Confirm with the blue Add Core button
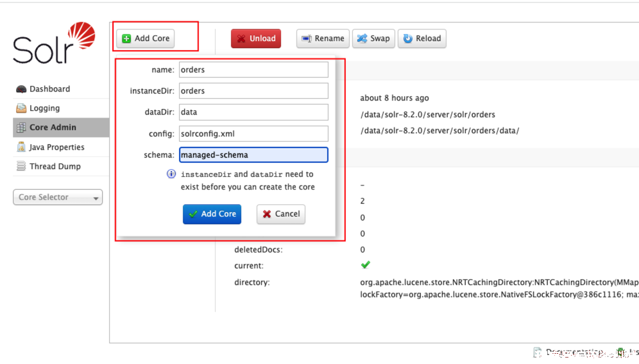The height and width of the screenshot is (364, 639). tap(212, 214)
